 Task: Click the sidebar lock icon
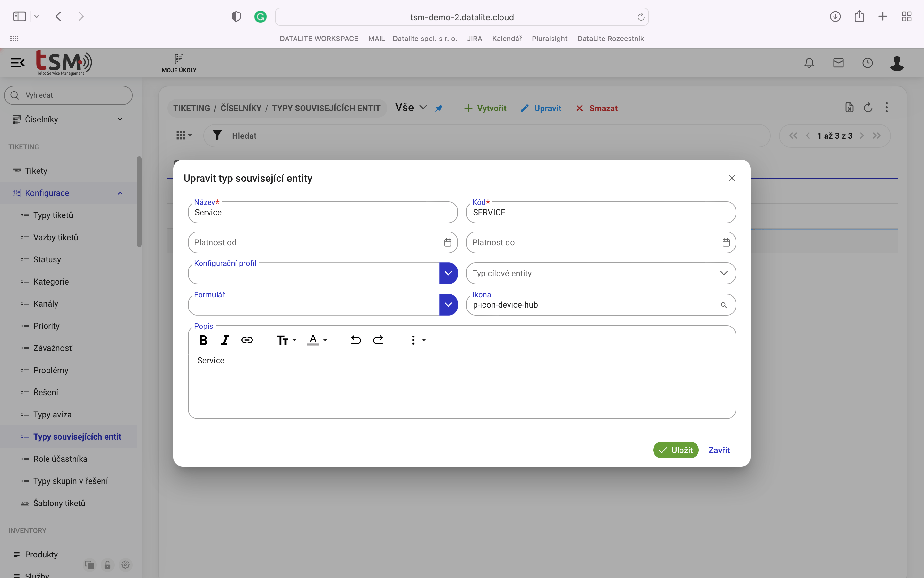tap(107, 565)
